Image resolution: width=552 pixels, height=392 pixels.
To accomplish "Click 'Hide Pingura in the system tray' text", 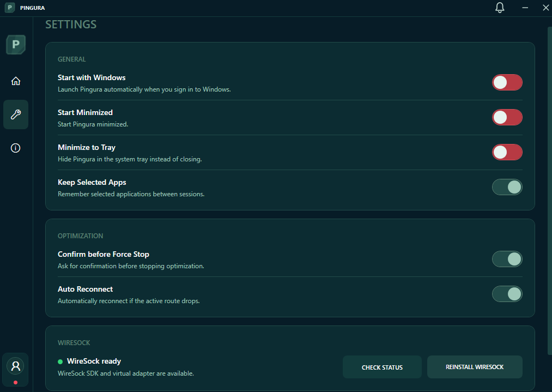I will point(130,159).
